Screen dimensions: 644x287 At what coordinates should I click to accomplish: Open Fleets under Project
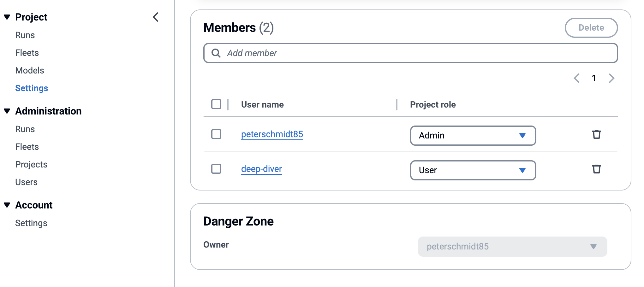(27, 53)
